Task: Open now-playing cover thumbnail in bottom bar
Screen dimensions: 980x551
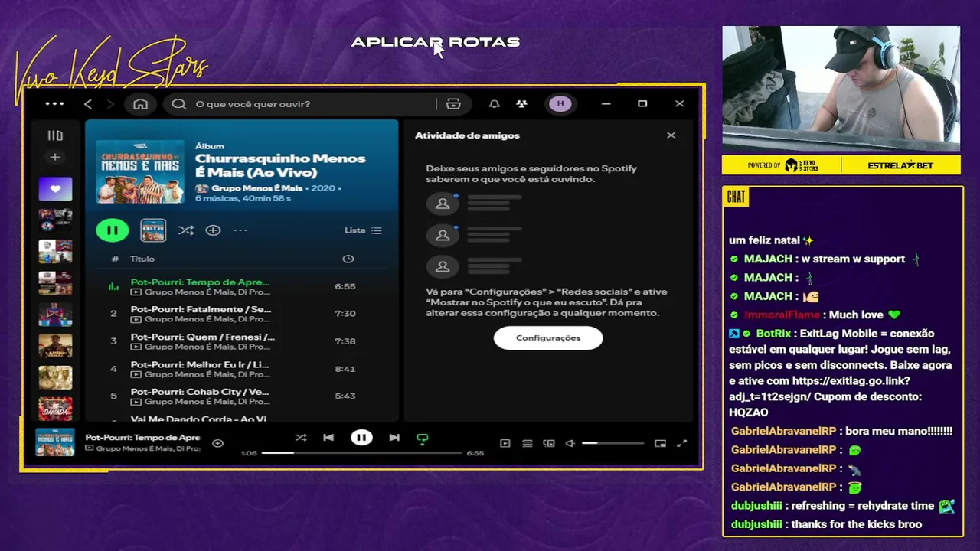Action: pyautogui.click(x=55, y=442)
